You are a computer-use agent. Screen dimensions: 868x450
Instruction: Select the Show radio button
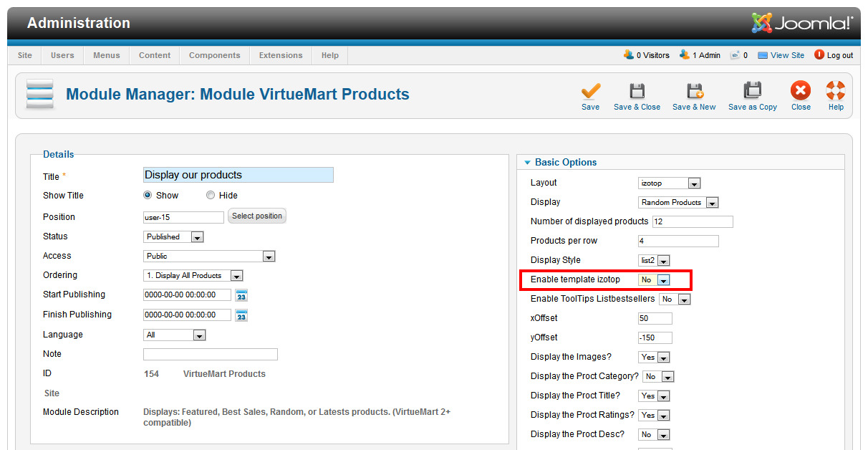[148, 195]
